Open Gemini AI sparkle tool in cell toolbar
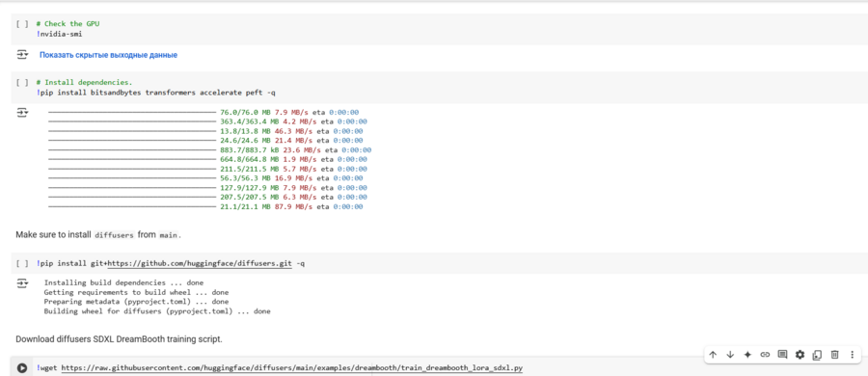 click(747, 355)
